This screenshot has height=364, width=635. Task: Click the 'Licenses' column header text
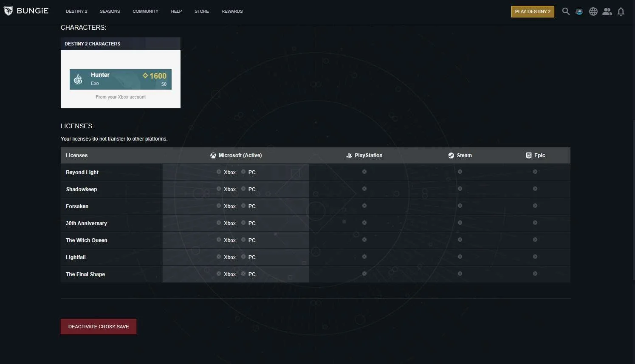point(77,155)
